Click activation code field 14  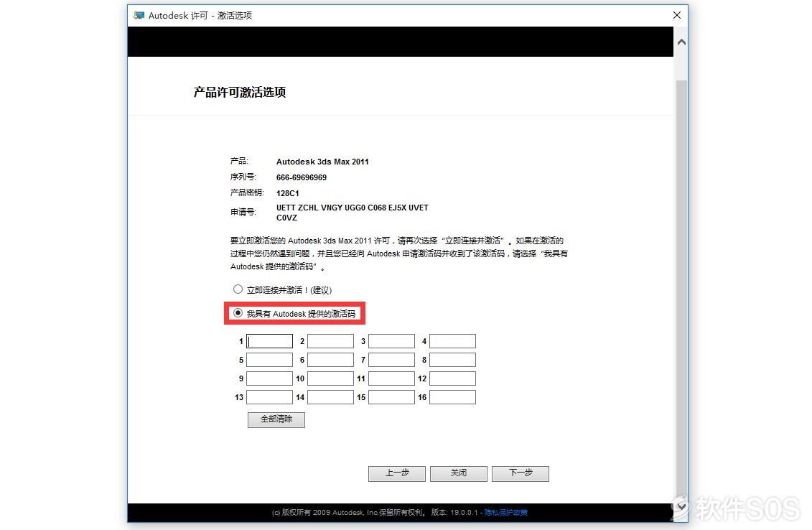point(330,397)
